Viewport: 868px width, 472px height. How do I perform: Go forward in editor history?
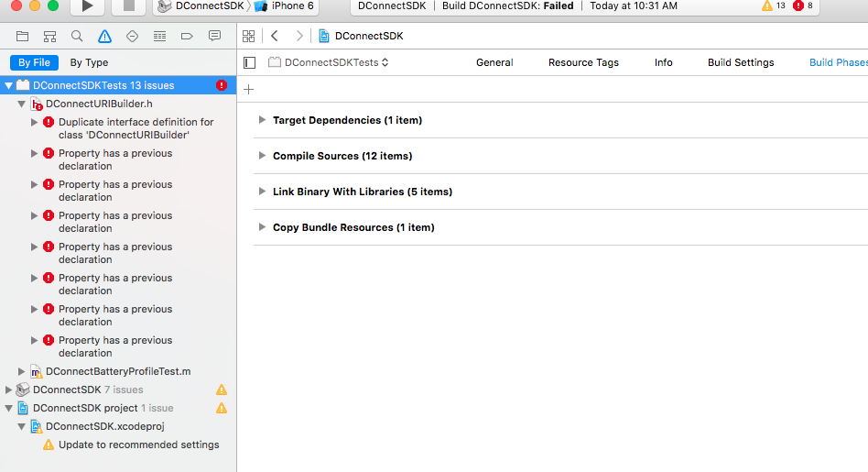[x=299, y=36]
